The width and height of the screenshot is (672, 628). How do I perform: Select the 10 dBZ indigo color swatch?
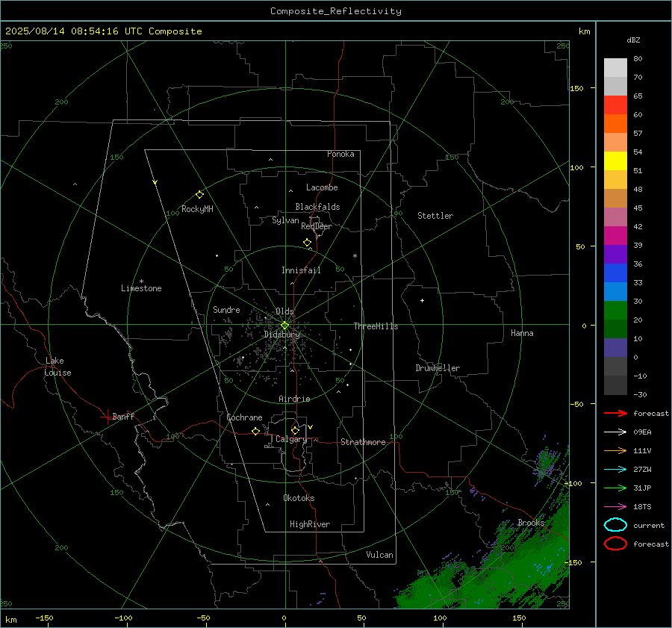615,348
